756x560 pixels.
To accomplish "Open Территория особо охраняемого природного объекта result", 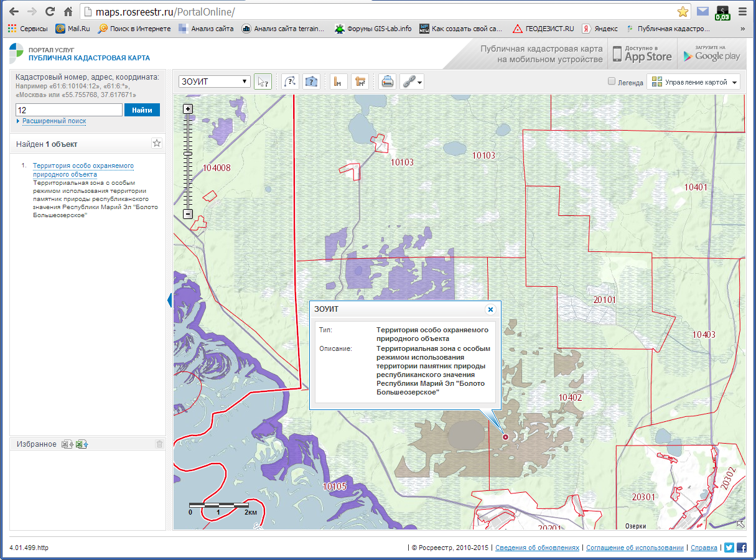I will click(x=83, y=170).
